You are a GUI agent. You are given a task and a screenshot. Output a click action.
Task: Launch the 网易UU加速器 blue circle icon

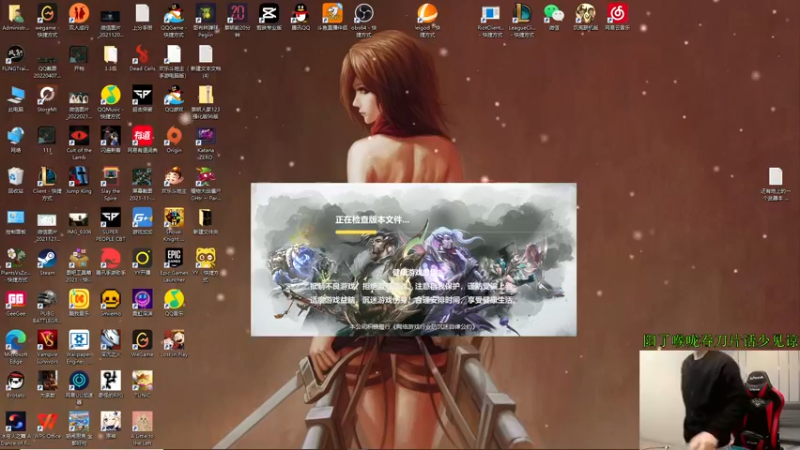click(79, 381)
